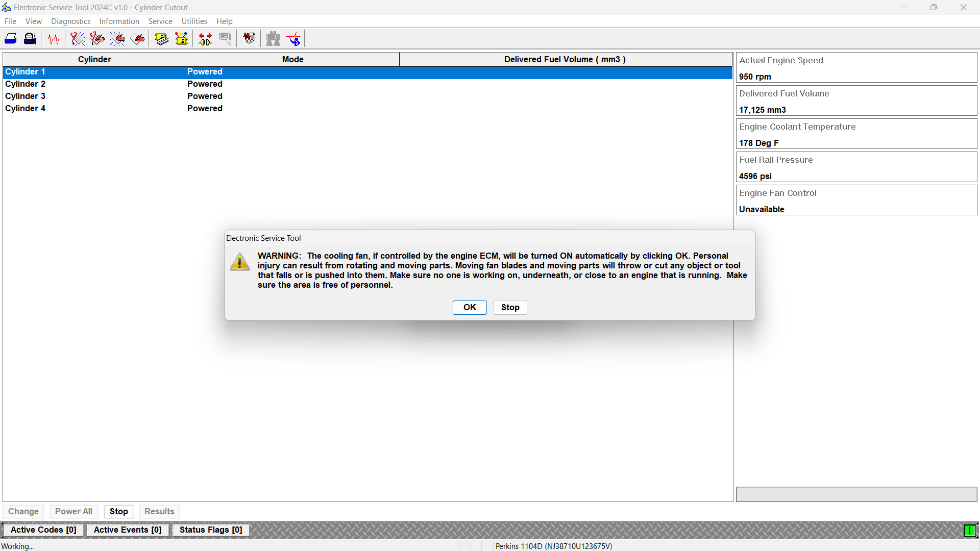Open Logged Events toolbar icon
Image resolution: width=980 pixels, height=551 pixels.
(137, 39)
